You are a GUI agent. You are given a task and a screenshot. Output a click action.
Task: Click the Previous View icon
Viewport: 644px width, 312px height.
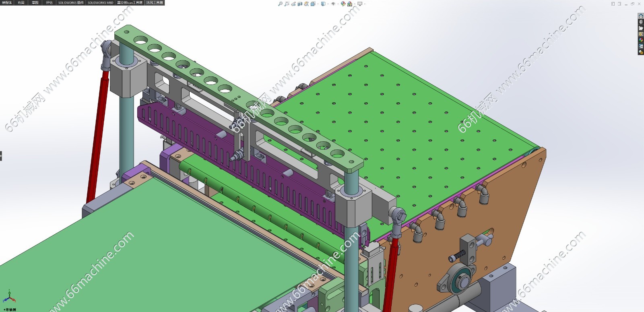point(293,4)
